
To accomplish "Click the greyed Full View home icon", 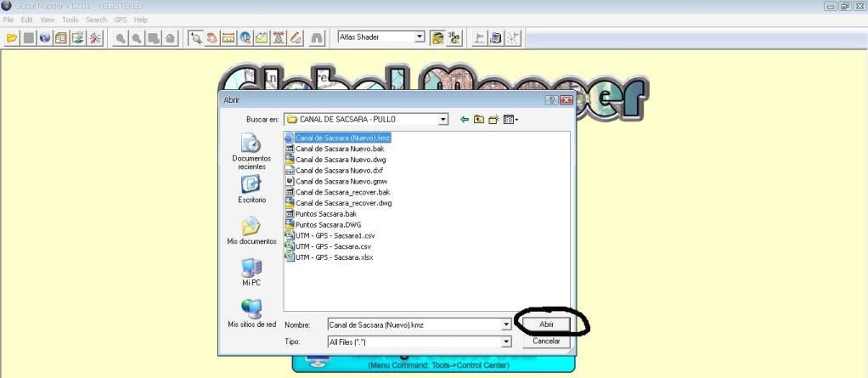I will (170, 37).
